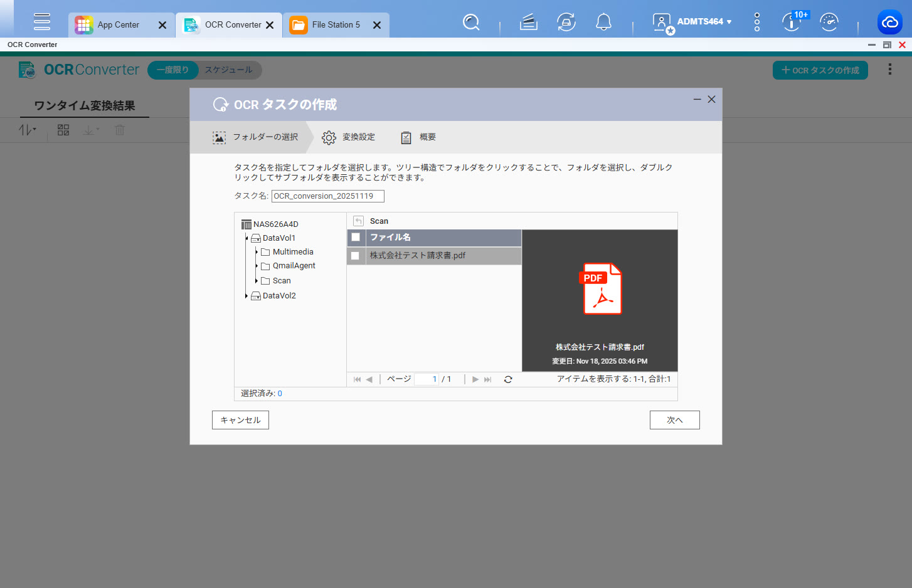
Task: Open the ADMTS464 user dropdown
Action: coord(703,22)
